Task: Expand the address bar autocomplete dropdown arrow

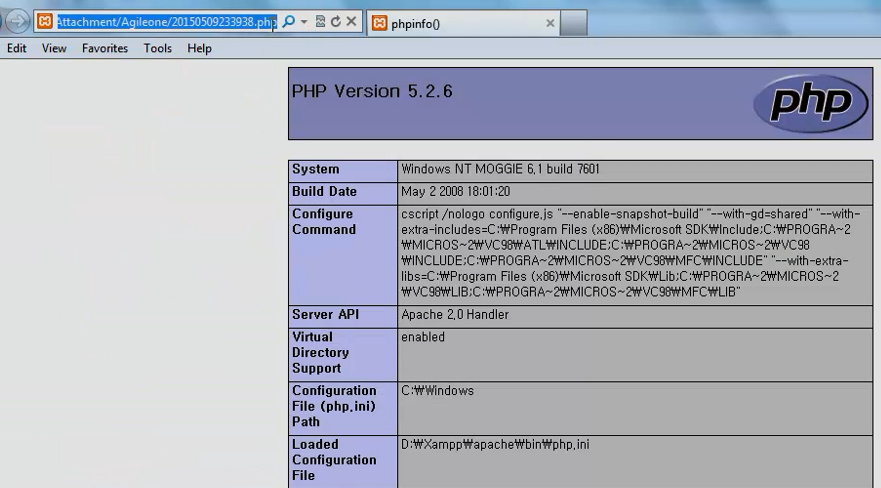Action: click(x=304, y=22)
